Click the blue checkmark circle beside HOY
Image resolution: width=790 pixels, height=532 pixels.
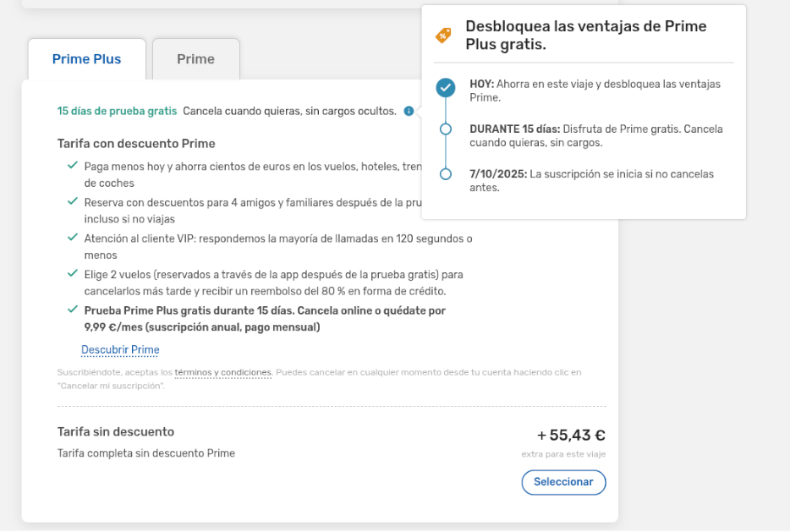tap(446, 87)
